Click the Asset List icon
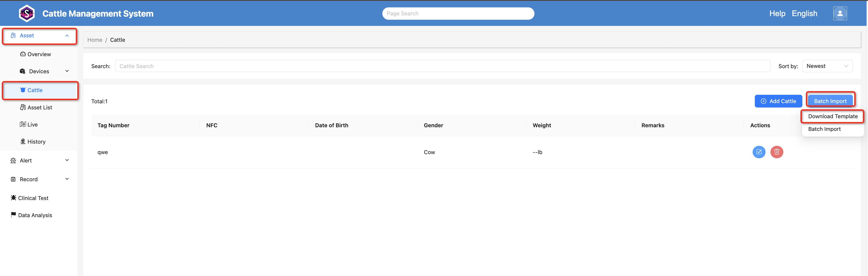This screenshot has height=276, width=868. click(23, 107)
